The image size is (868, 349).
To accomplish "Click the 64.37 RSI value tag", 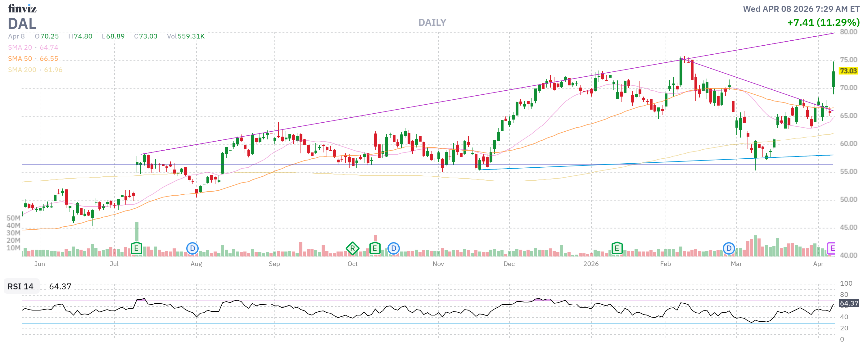I will coord(849,303).
